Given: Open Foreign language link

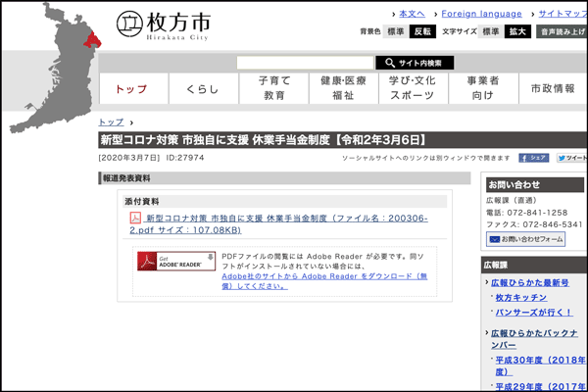Looking at the screenshot, I should [x=481, y=14].
